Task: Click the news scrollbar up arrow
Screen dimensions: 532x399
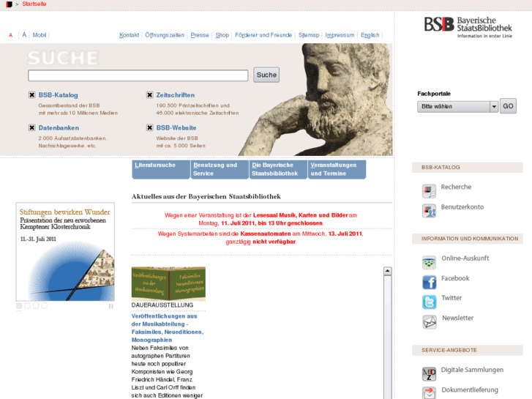Action: pyautogui.click(x=387, y=271)
